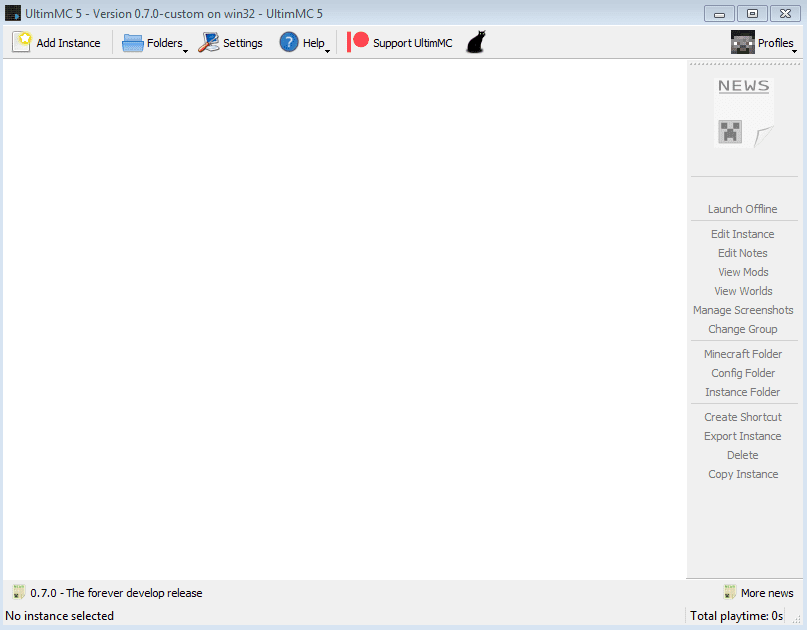Open Edit Notes
The width and height of the screenshot is (807, 630).
743,253
